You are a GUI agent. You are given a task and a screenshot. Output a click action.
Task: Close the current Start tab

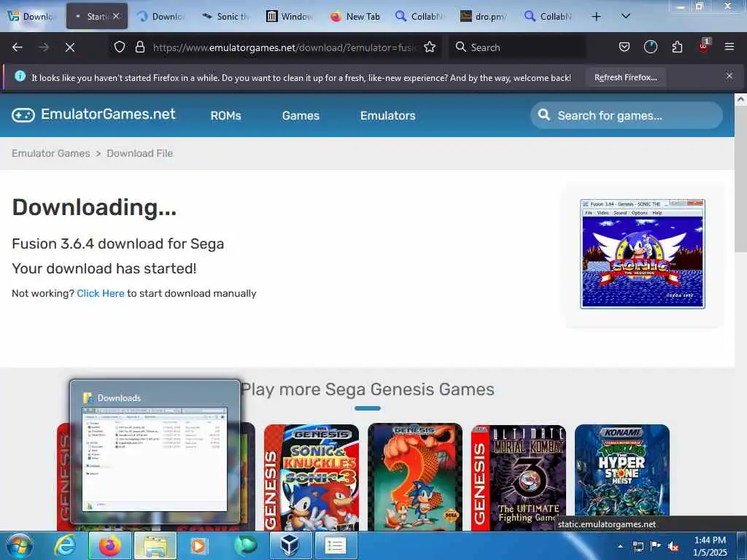click(x=116, y=17)
